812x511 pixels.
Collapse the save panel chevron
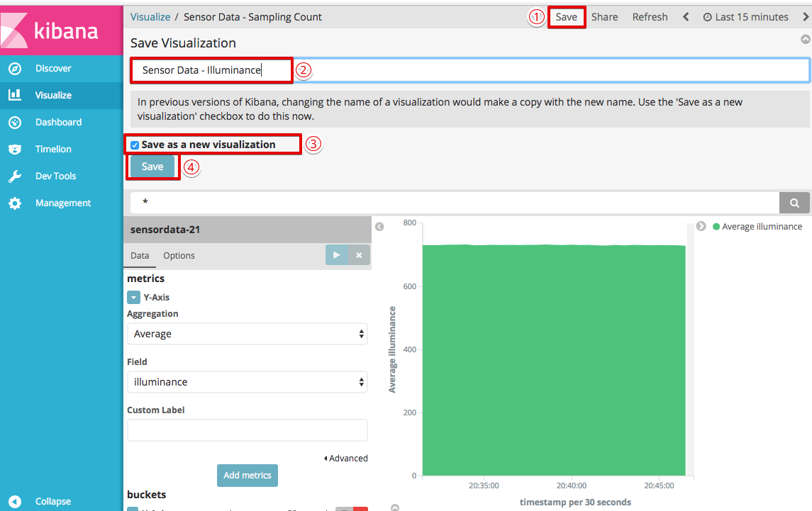tap(806, 39)
